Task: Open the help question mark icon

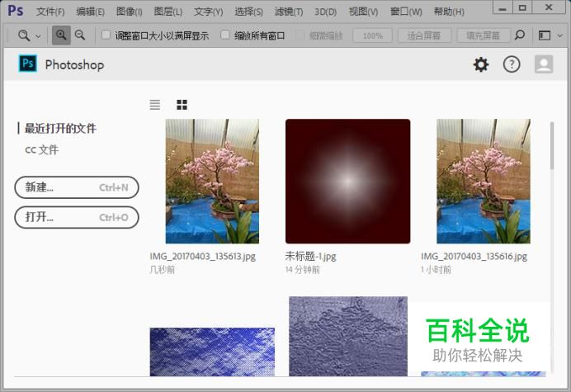Action: tap(512, 64)
